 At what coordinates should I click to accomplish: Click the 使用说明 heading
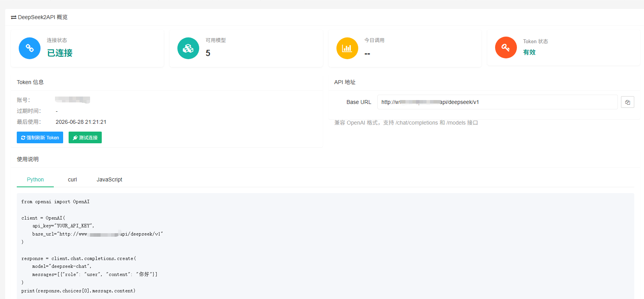pos(28,159)
